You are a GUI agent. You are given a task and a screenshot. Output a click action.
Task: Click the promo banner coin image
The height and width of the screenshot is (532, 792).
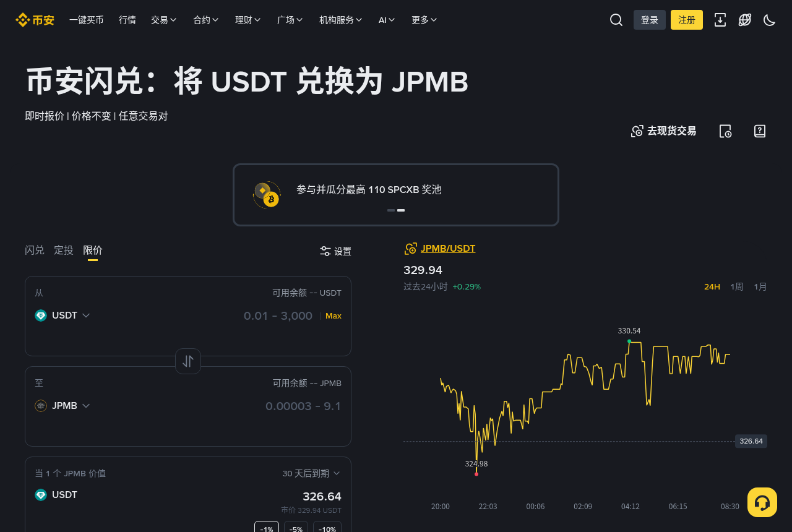click(267, 195)
